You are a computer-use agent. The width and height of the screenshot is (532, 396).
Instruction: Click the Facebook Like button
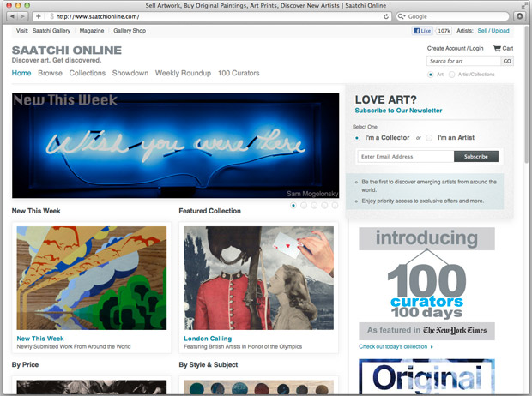pyautogui.click(x=422, y=31)
